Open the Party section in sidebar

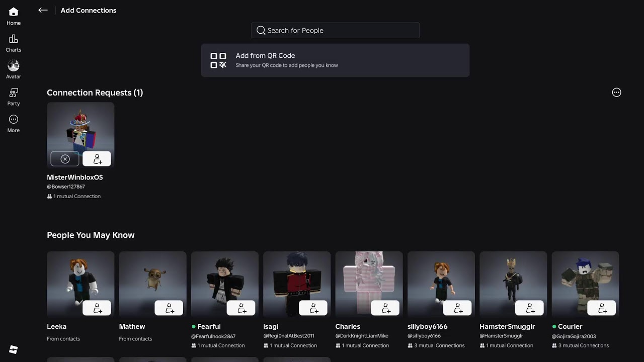14,97
